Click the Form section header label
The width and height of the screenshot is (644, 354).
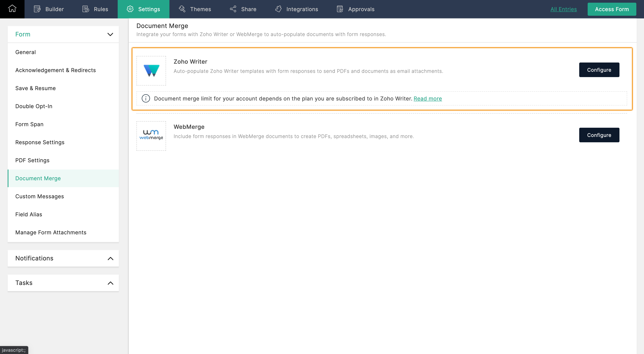[x=23, y=34]
